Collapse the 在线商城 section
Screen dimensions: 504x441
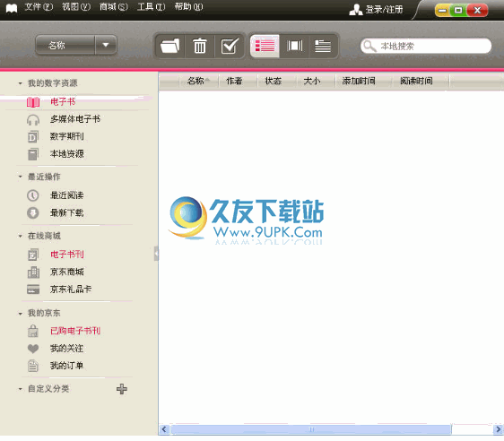tap(20, 237)
